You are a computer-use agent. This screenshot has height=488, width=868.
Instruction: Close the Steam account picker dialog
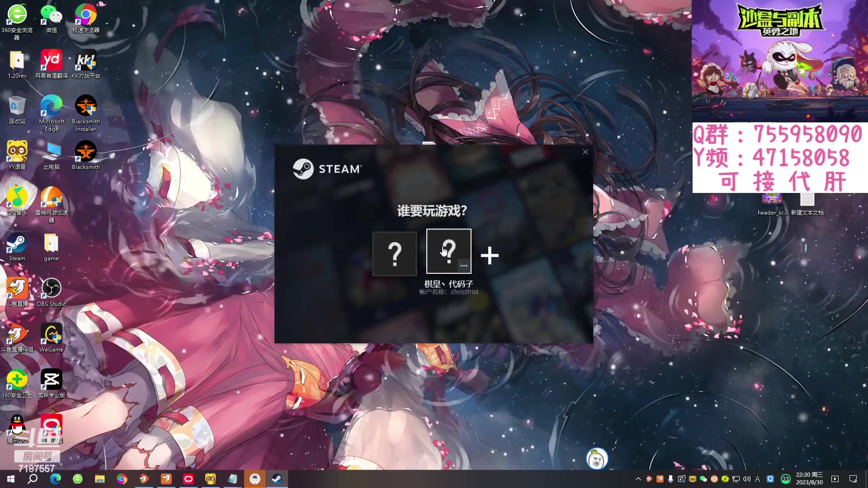click(x=585, y=152)
